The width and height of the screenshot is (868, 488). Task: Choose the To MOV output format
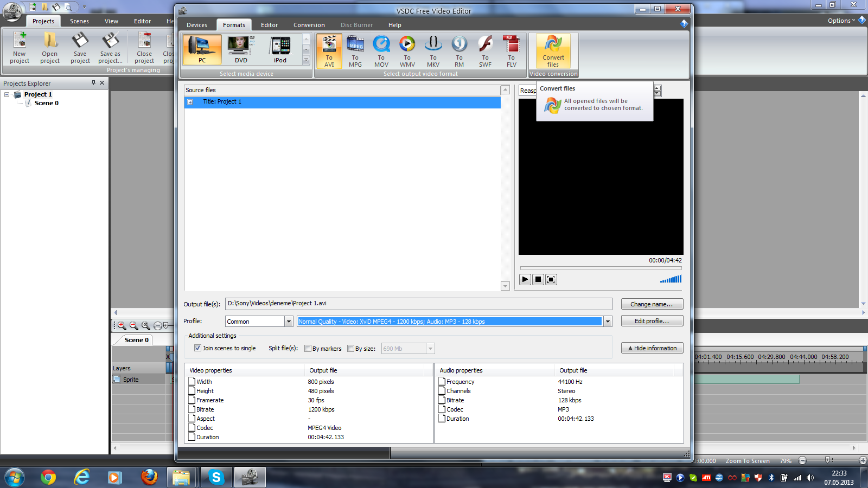coord(381,51)
